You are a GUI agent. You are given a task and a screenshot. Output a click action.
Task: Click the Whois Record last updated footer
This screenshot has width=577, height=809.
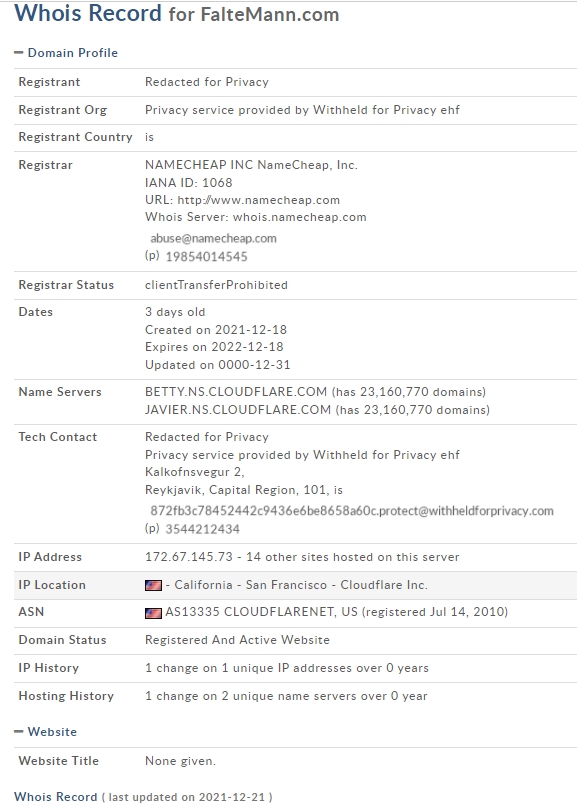point(143,797)
